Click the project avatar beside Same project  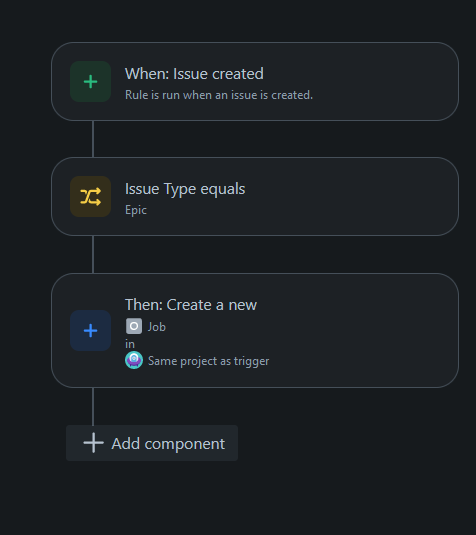(134, 360)
